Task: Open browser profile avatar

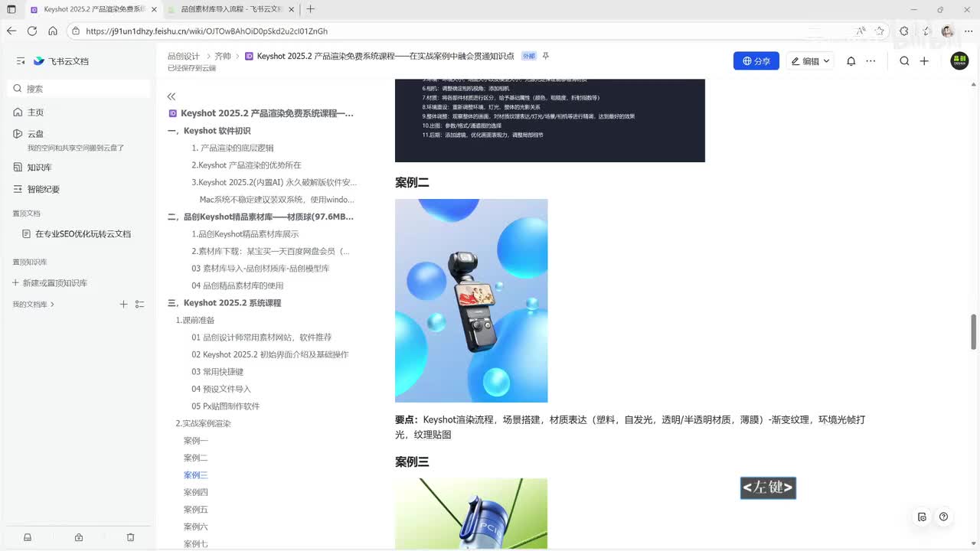Action: (x=948, y=31)
